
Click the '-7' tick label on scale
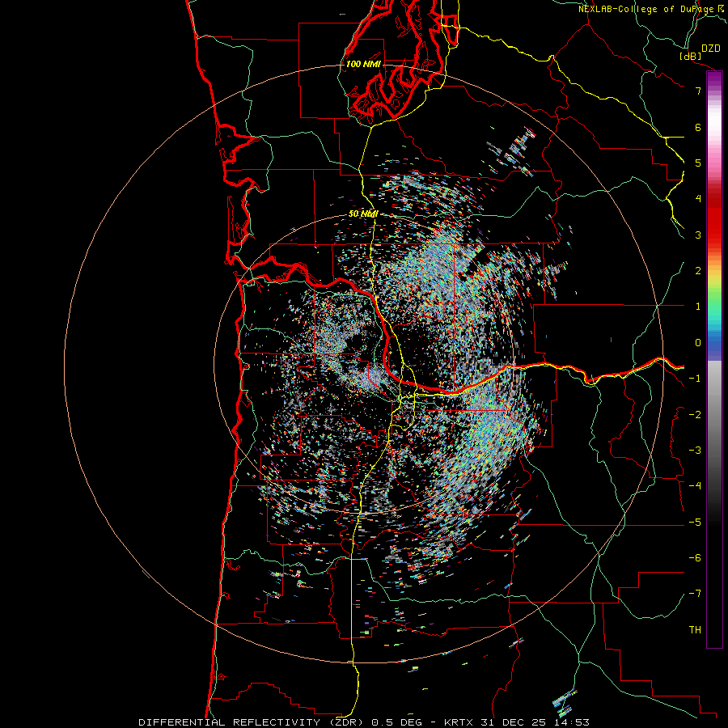(695, 594)
